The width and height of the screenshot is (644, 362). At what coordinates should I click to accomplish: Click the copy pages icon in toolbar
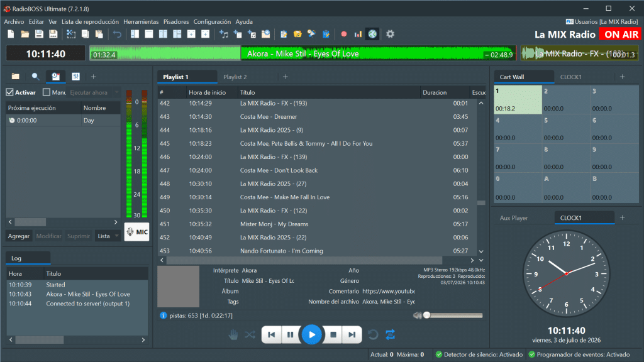pyautogui.click(x=85, y=34)
